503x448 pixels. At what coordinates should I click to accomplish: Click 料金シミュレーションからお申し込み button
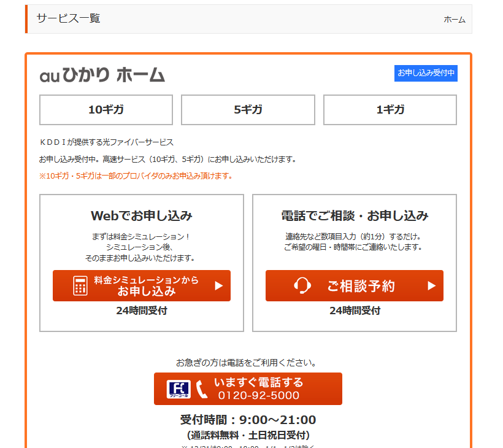[142, 285]
